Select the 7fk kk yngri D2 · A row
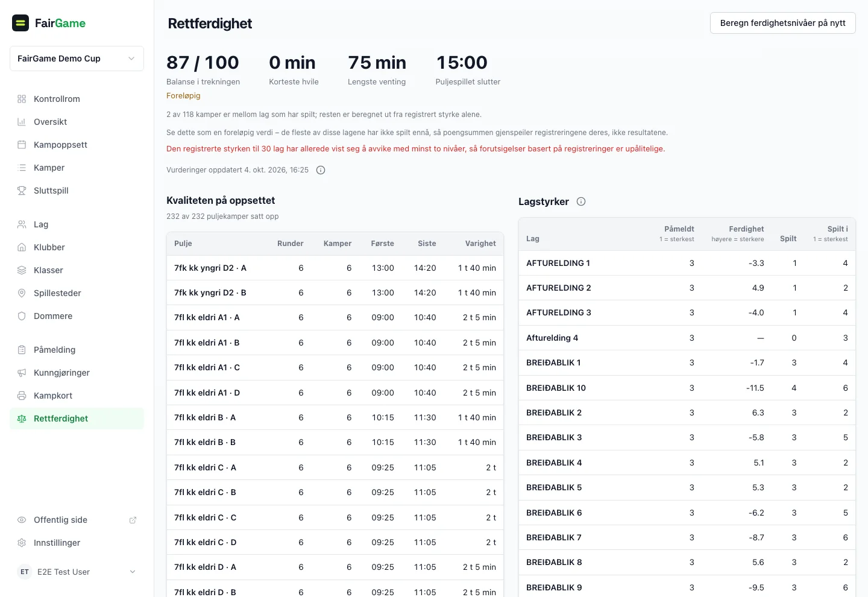The image size is (868, 597). (335, 268)
